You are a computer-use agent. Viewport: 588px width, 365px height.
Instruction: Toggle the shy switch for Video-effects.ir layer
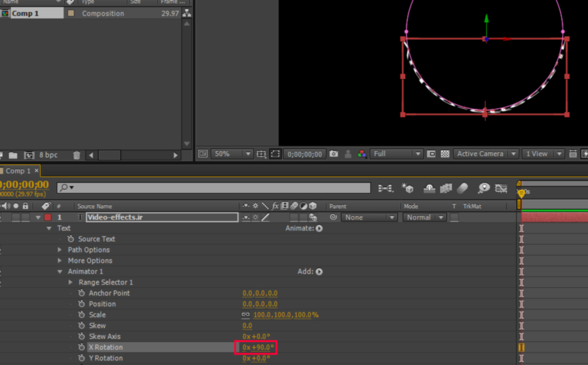click(246, 217)
